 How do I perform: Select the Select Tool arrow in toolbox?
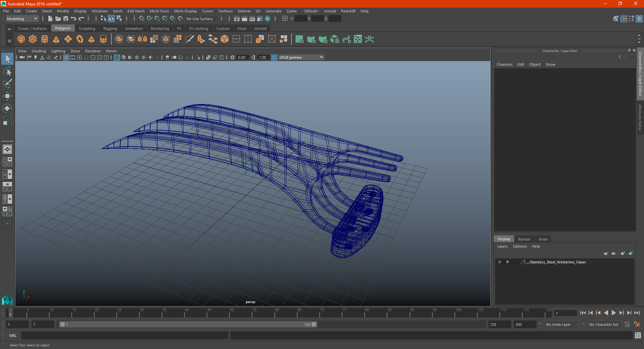coord(7,59)
